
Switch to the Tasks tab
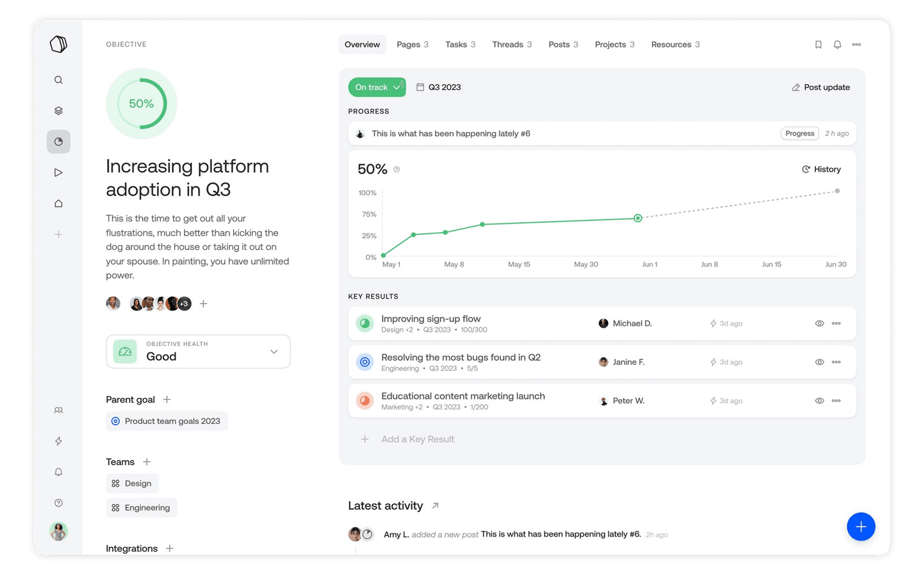pos(460,45)
